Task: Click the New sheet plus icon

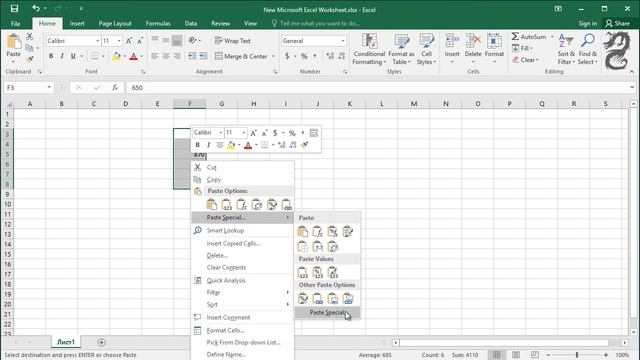Action: click(x=101, y=342)
